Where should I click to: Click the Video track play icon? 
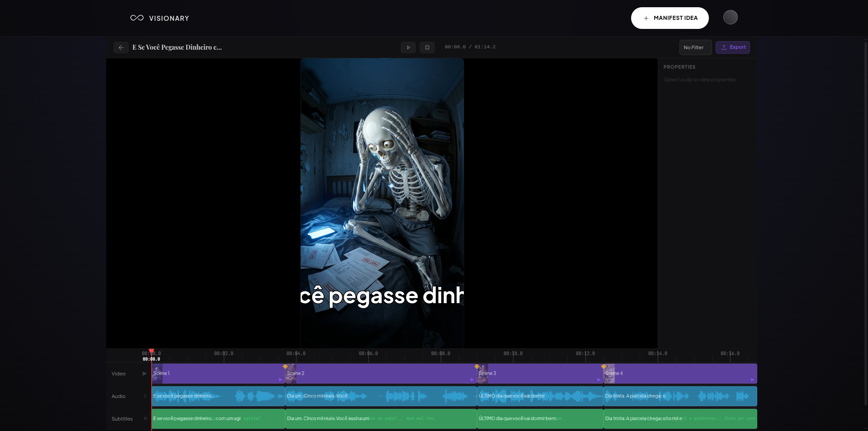[145, 374]
